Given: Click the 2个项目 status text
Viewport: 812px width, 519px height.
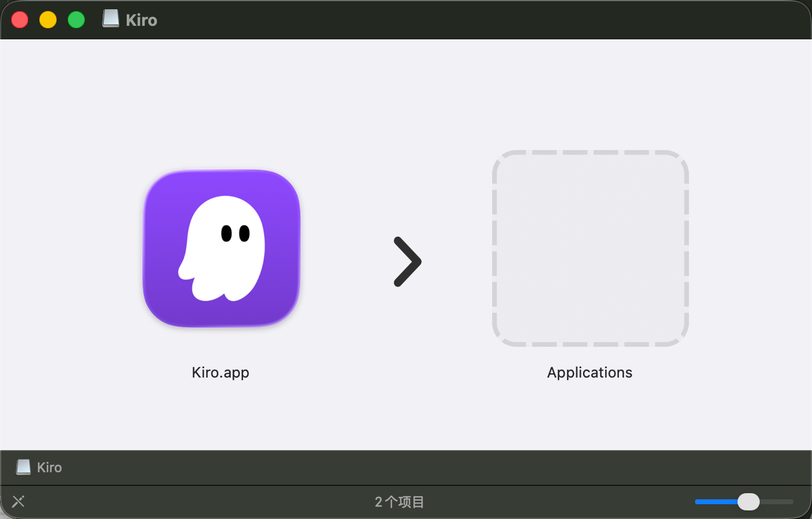Looking at the screenshot, I should (x=400, y=502).
